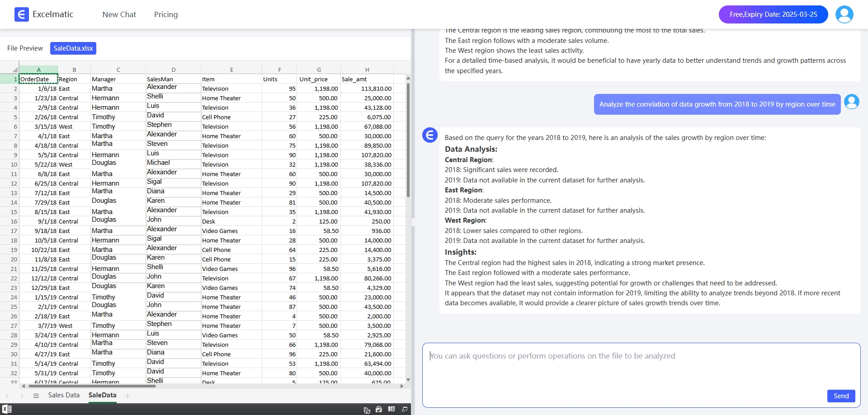Click the pop-out window icon in status bar

click(405, 409)
